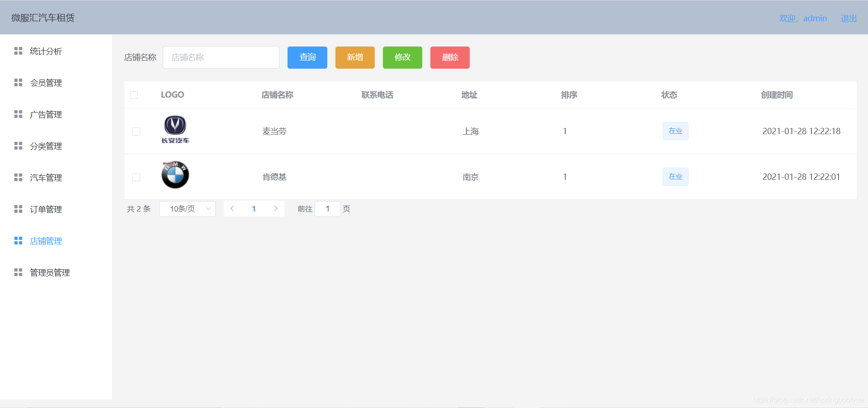The height and width of the screenshot is (408, 868).
Task: Click the LOGO column header
Action: (172, 95)
